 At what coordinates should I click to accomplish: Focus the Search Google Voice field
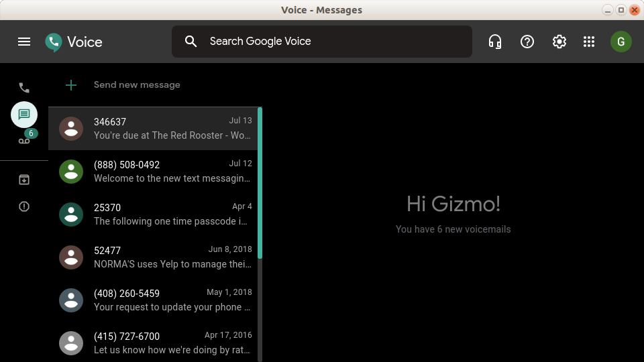[x=321, y=42]
